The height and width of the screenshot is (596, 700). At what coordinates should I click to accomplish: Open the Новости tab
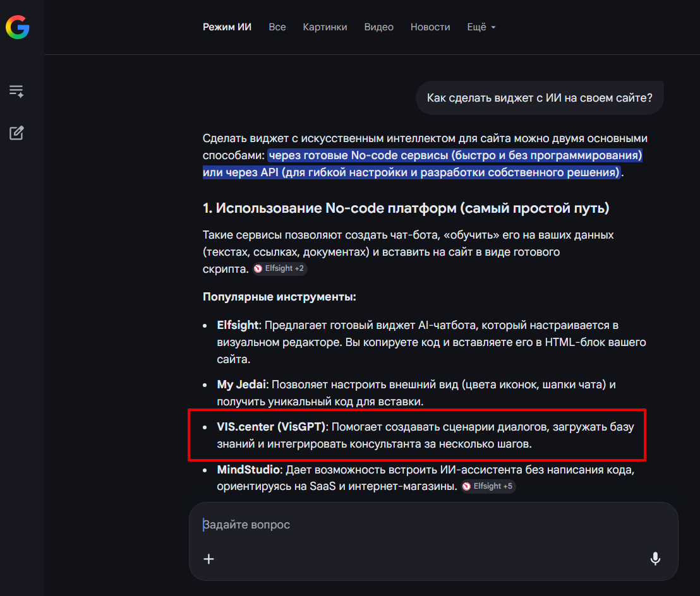[x=430, y=27]
